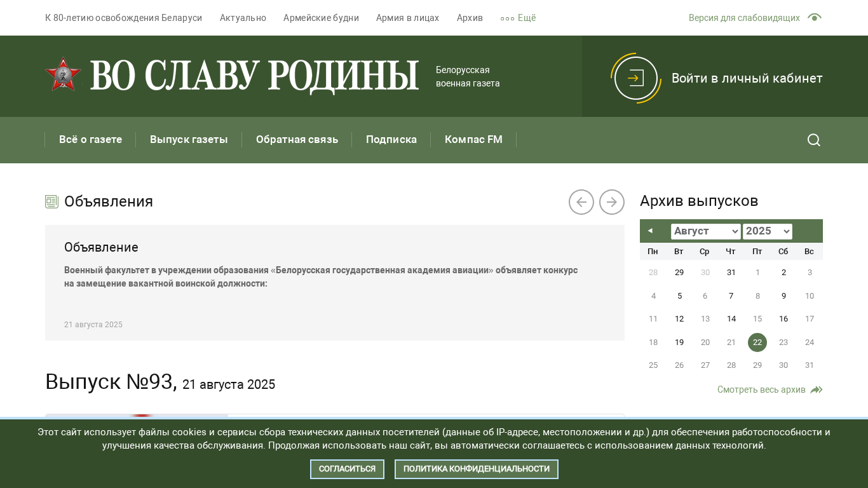The image size is (868, 488).
Task: Open Всё о газете menu
Action: coord(90,140)
